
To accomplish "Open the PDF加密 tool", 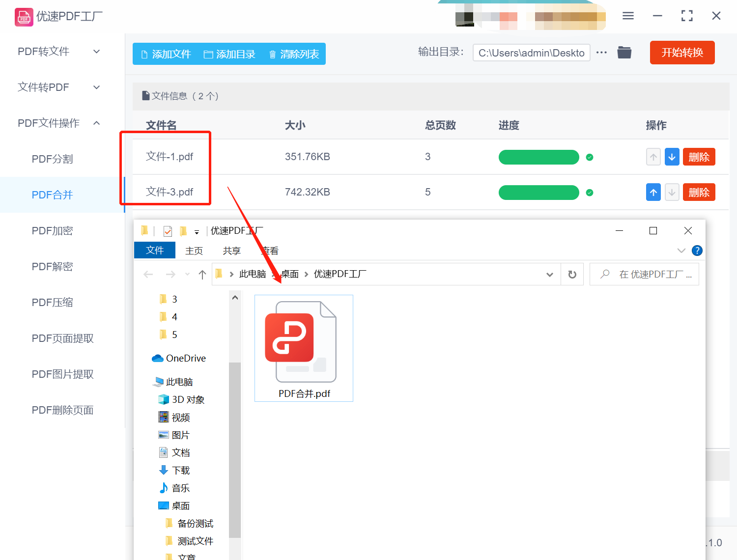I will (x=52, y=231).
